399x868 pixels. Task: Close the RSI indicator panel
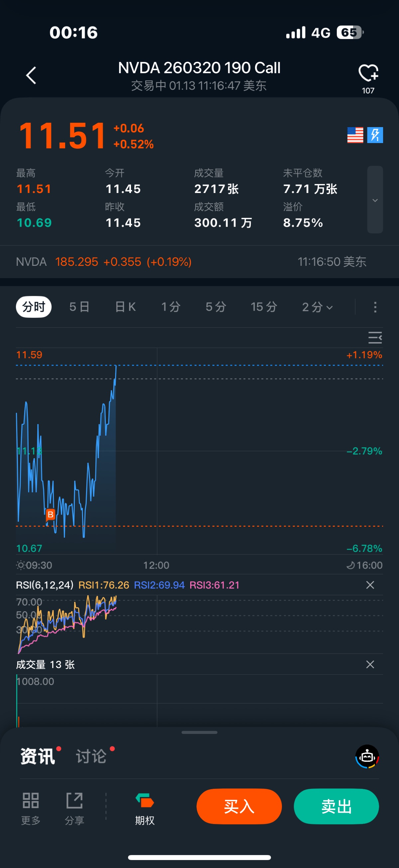[370, 585]
